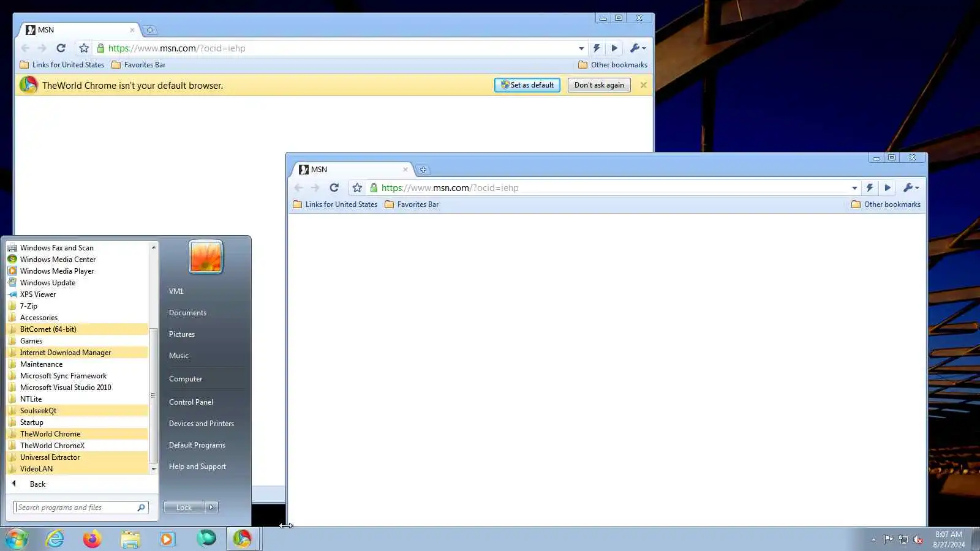Viewport: 980px width, 551px height.
Task: Open Other bookmarks in front window
Action: (886, 204)
